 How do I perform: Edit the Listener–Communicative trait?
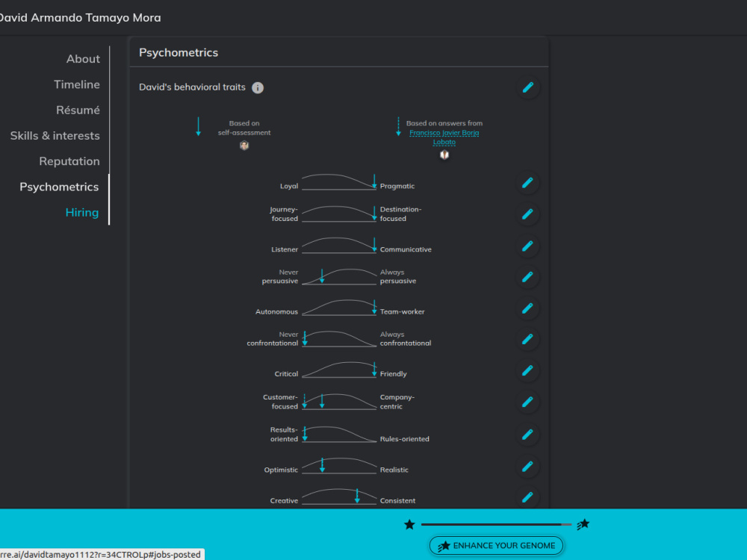click(527, 246)
